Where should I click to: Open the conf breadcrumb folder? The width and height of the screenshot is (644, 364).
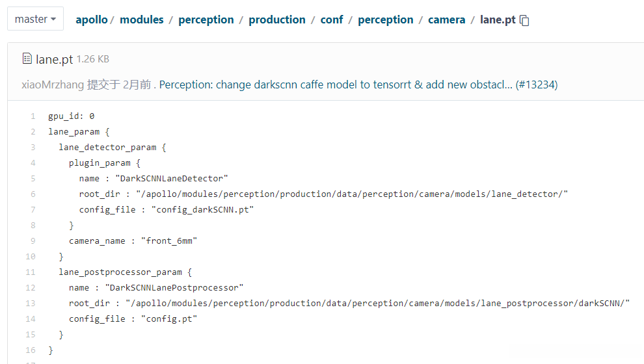click(x=332, y=19)
